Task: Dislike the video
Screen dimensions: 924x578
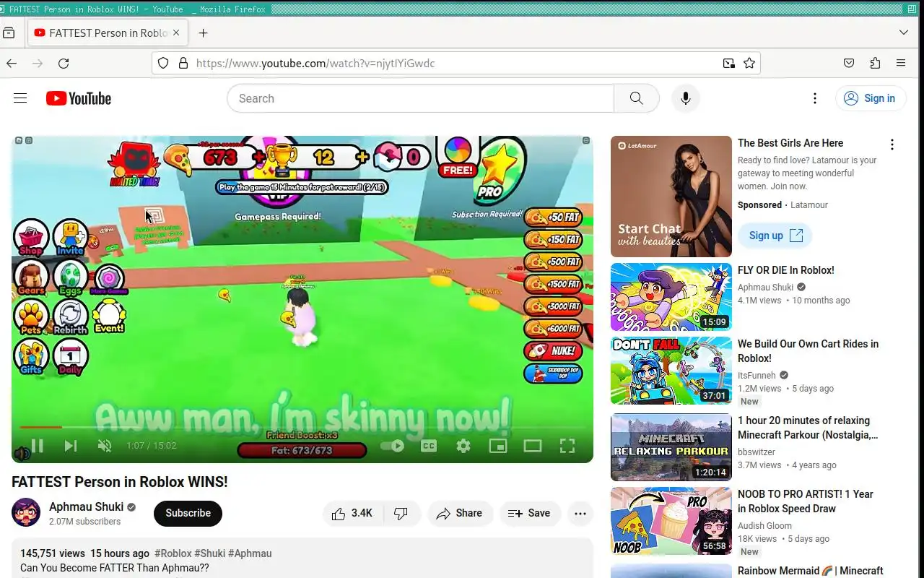Action: (401, 513)
